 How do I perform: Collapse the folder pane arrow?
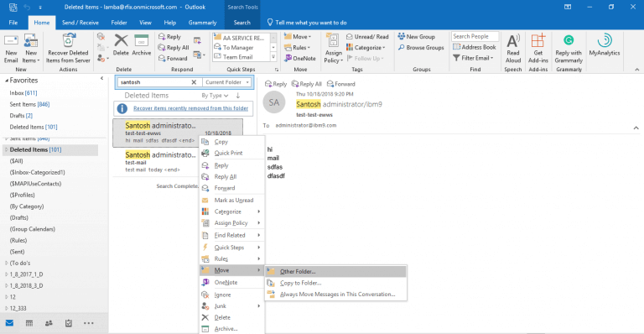[101, 78]
